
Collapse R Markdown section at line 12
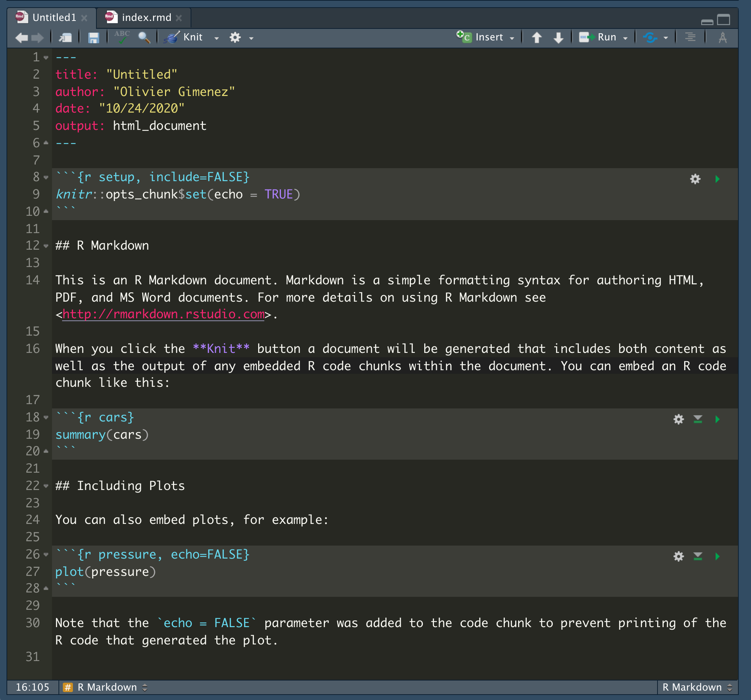tap(46, 246)
